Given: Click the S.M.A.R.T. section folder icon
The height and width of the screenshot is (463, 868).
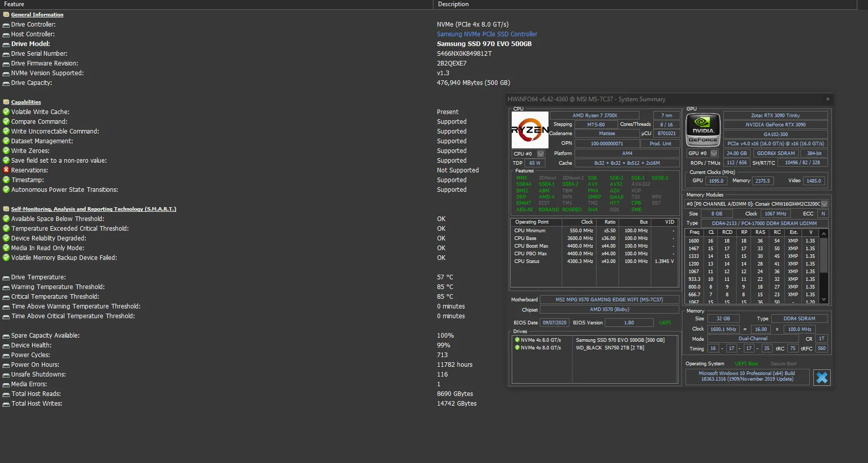Looking at the screenshot, I should pyautogui.click(x=6, y=209).
